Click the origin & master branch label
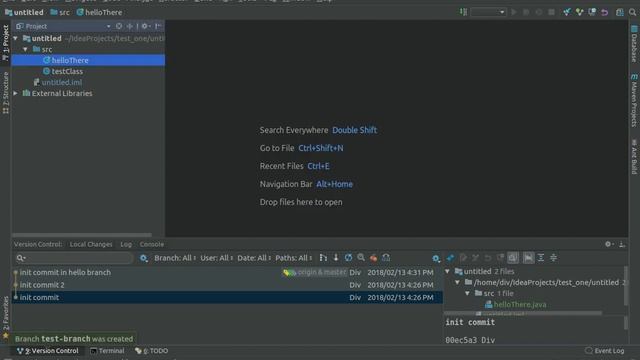640x360 pixels. click(315, 272)
